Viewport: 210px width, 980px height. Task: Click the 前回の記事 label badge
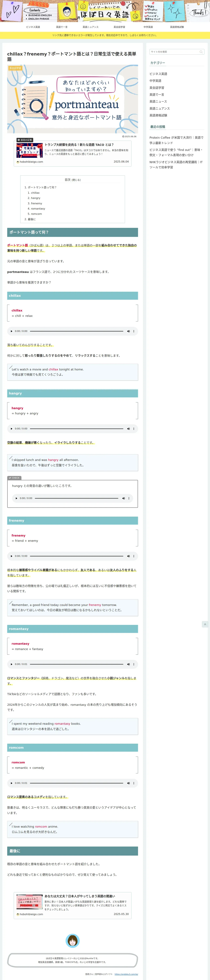click(x=25, y=140)
